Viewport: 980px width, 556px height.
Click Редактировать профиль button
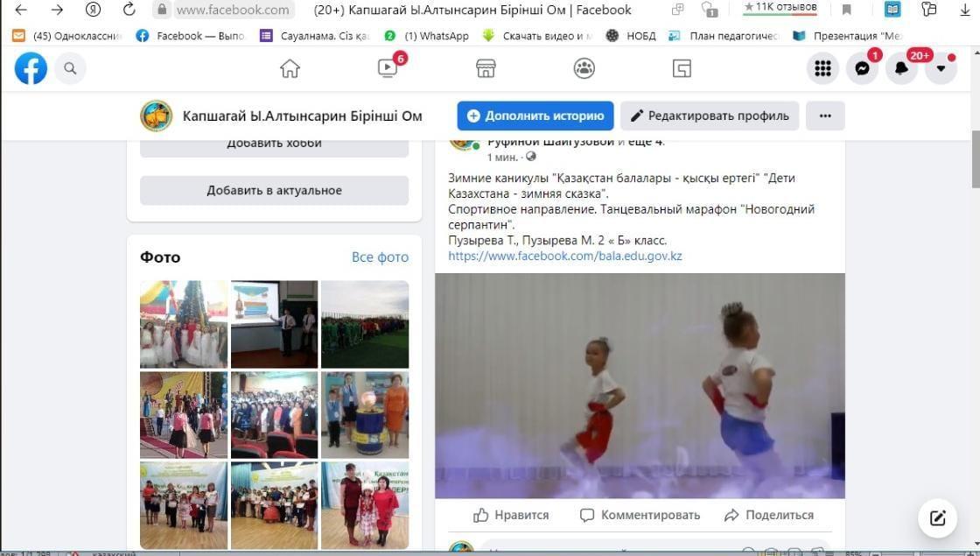point(710,116)
